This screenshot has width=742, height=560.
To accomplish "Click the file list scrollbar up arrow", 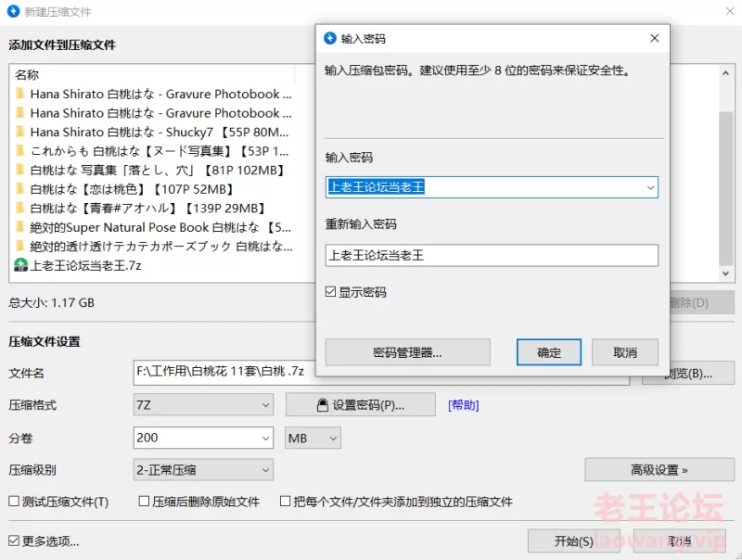I will click(x=725, y=73).
